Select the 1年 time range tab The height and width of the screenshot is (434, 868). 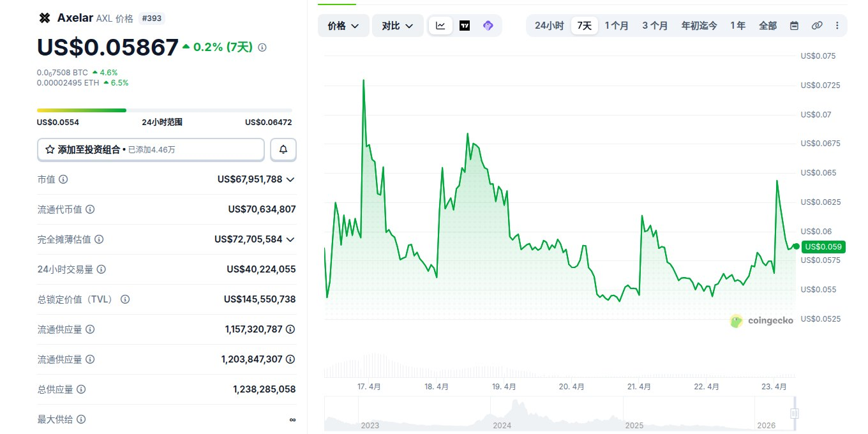point(738,26)
